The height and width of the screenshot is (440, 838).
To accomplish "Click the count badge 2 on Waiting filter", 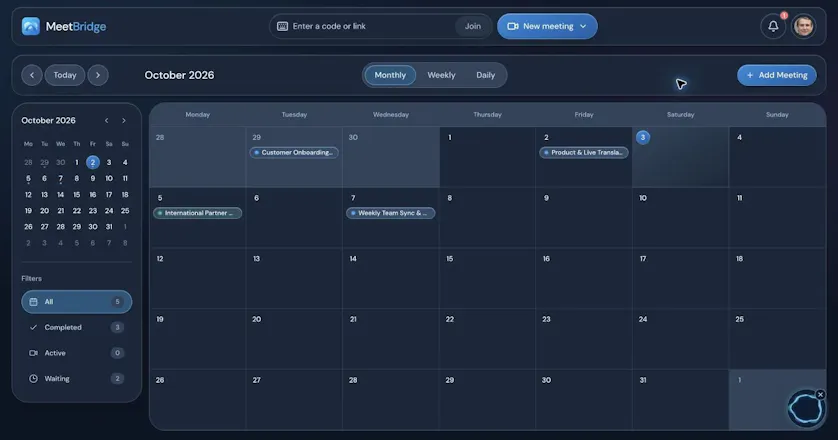I will point(117,379).
